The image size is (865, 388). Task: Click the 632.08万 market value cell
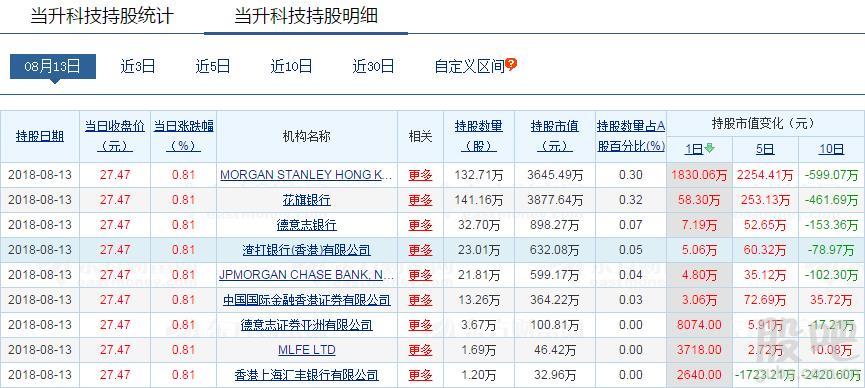coord(554,250)
